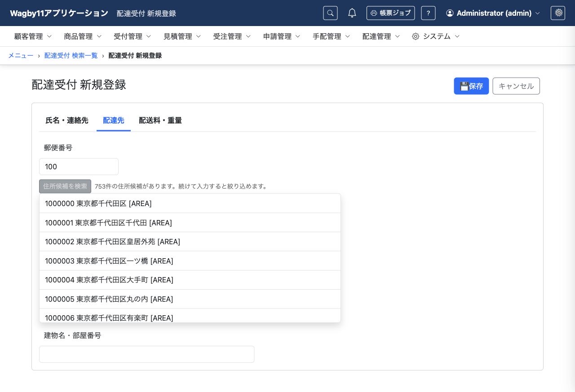
Task: Select 1000002 皇居外苑 address candidate
Action: click(190, 242)
